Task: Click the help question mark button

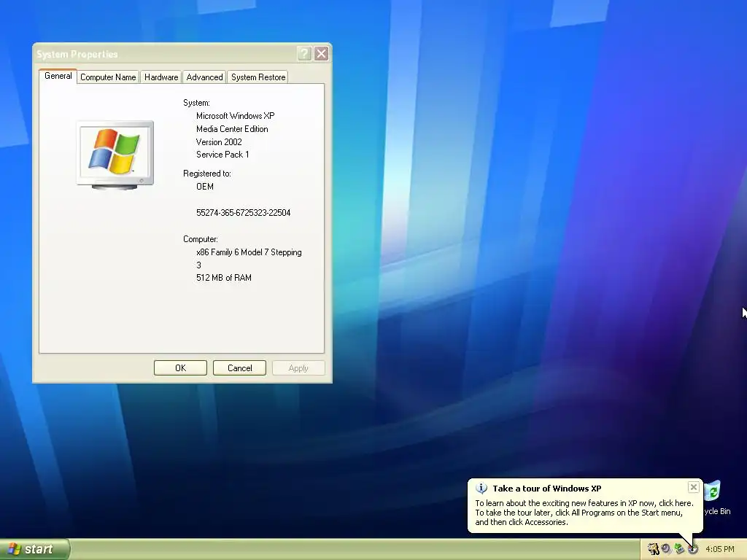Action: coord(304,54)
